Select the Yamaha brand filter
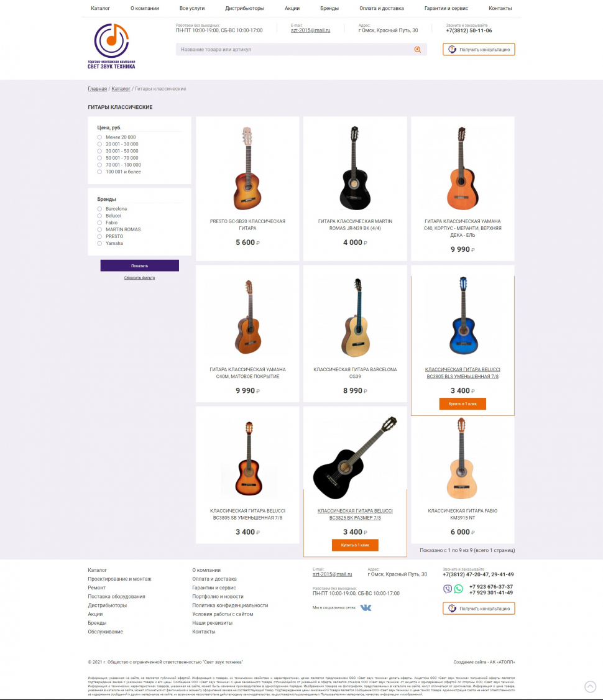 click(x=99, y=243)
